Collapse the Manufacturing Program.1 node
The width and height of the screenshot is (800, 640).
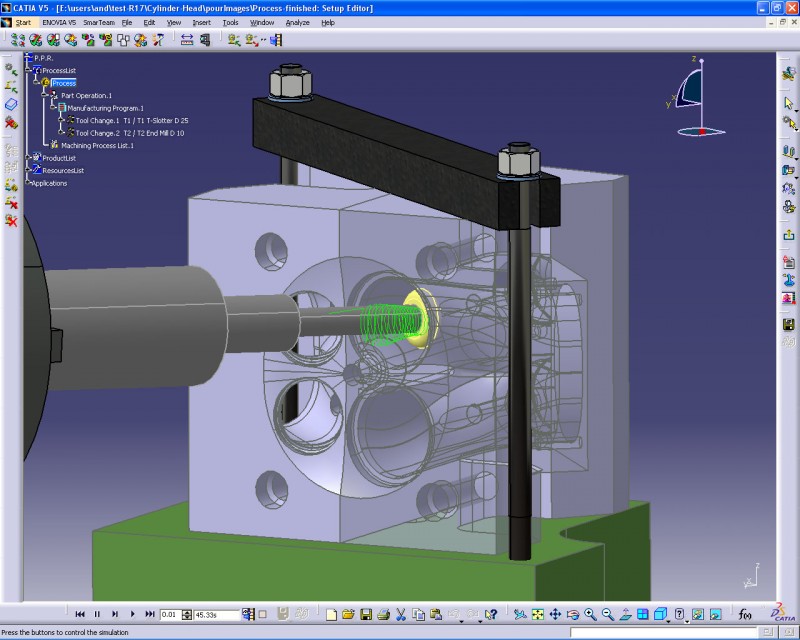click(x=53, y=108)
